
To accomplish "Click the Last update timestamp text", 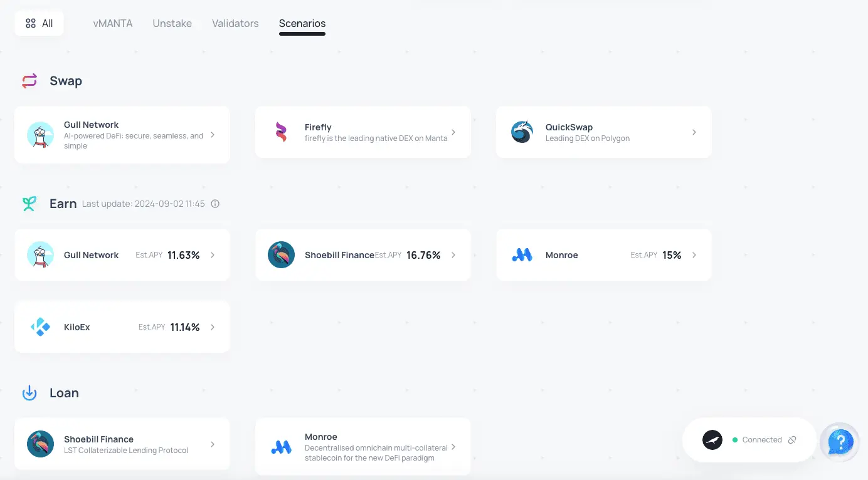I will 144,204.
